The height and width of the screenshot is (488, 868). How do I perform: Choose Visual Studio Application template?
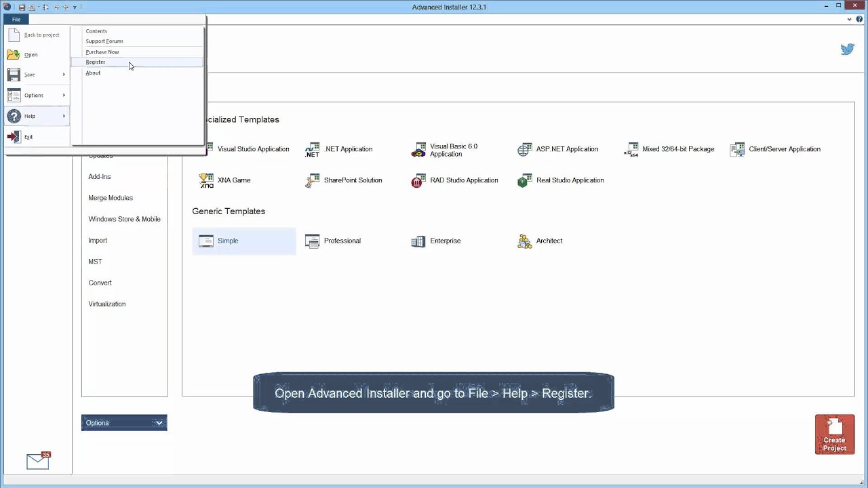coord(244,149)
